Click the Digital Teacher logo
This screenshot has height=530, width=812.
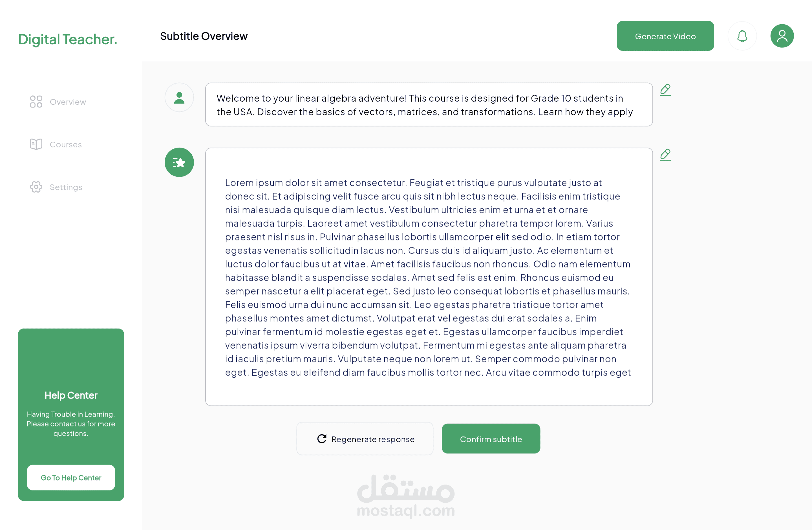pos(68,39)
